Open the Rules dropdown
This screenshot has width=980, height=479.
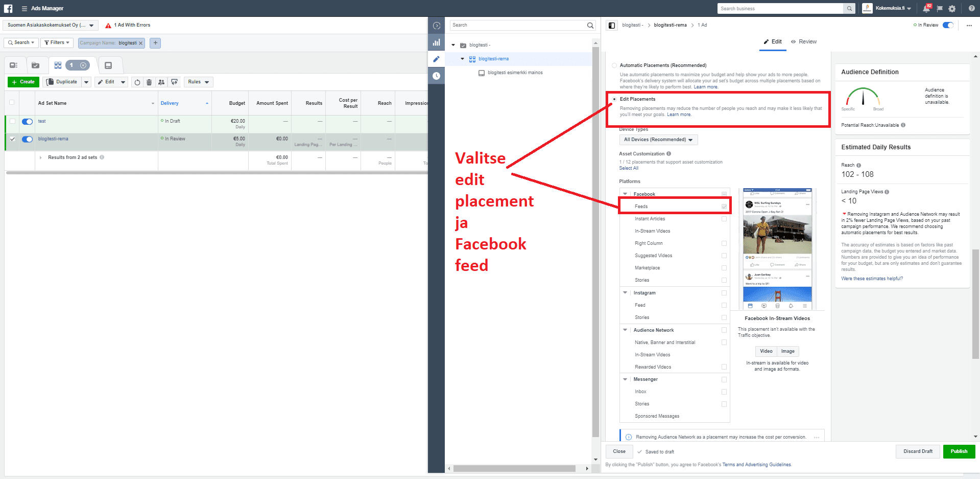[x=198, y=82]
